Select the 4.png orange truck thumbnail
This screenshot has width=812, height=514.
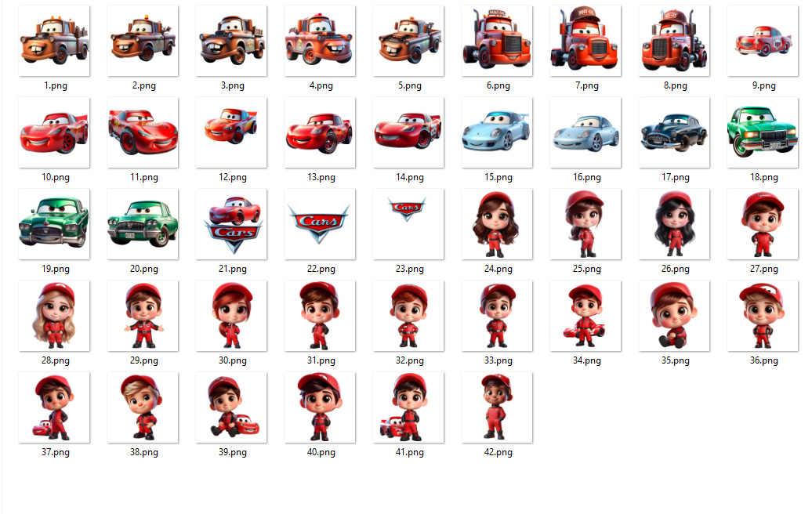320,41
